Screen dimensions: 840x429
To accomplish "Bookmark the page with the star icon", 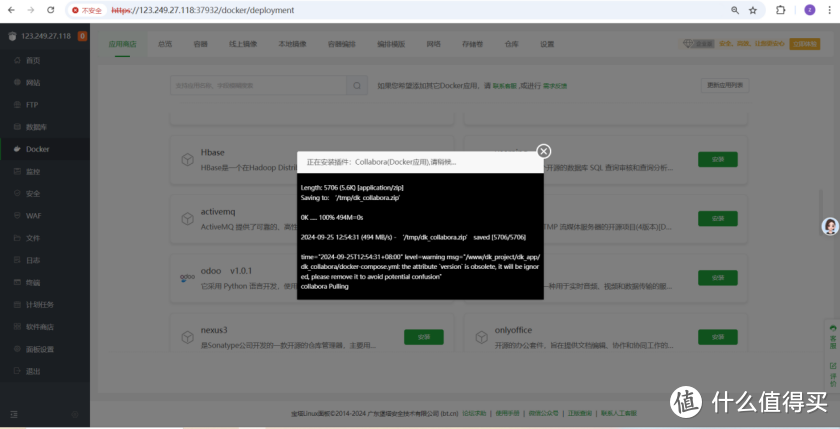I will click(753, 10).
